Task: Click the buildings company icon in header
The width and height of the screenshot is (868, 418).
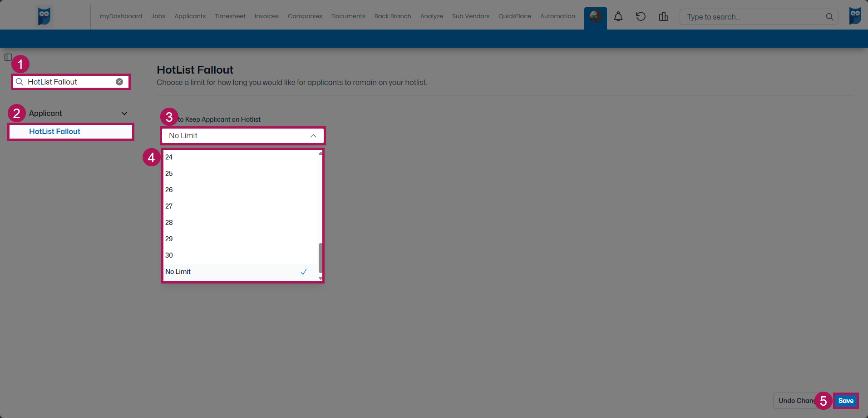Action: [664, 17]
